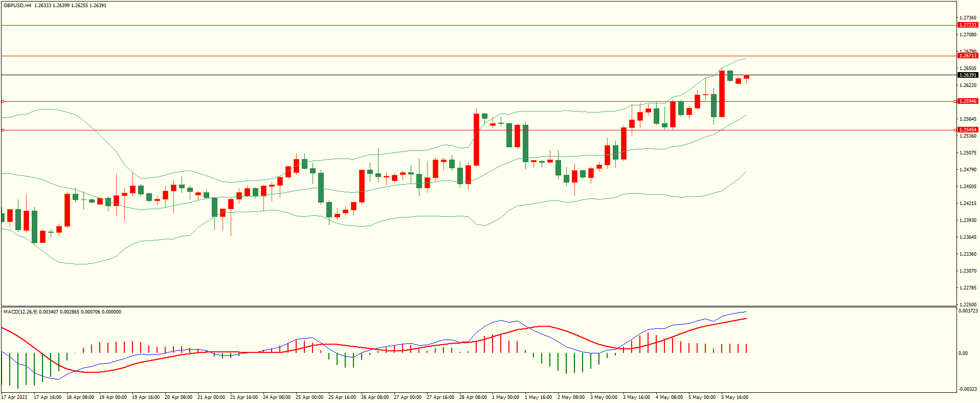The height and width of the screenshot is (403, 980).
Task: Click the 1.24505 price scale label
Action: point(968,187)
